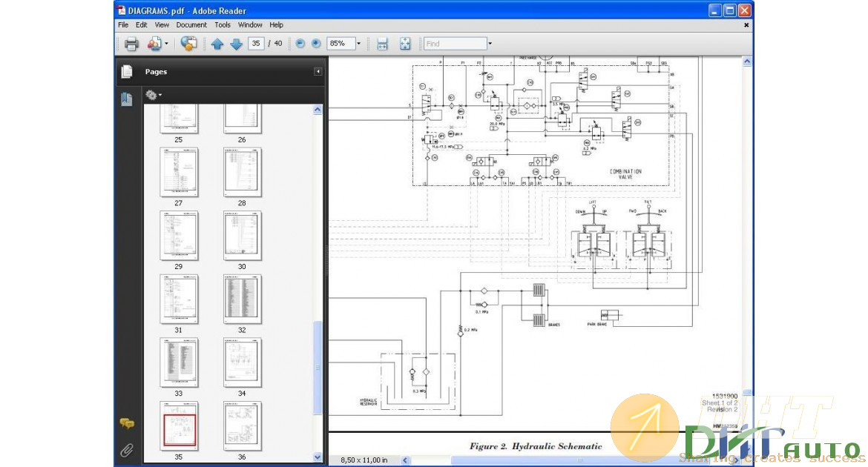868x467 pixels.
Task: Open the Document menu
Action: [191, 25]
